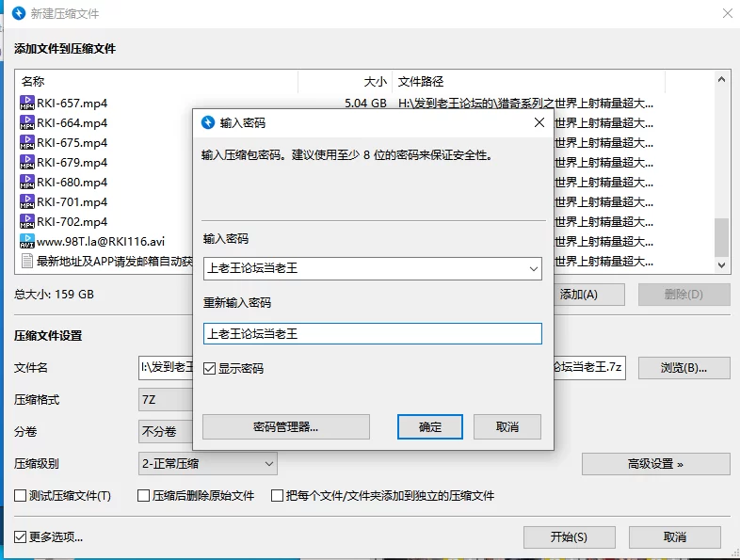740x560 pixels.
Task: Open the 压缩级别 dropdown 2-正常压缩
Action: click(208, 464)
